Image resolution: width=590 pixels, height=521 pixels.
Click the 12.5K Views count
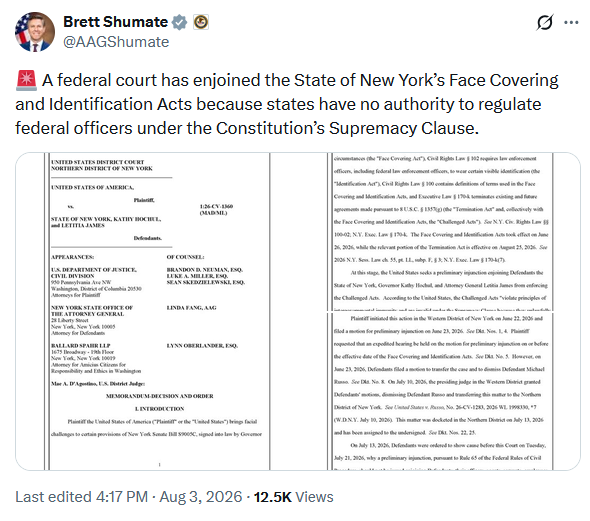click(293, 497)
